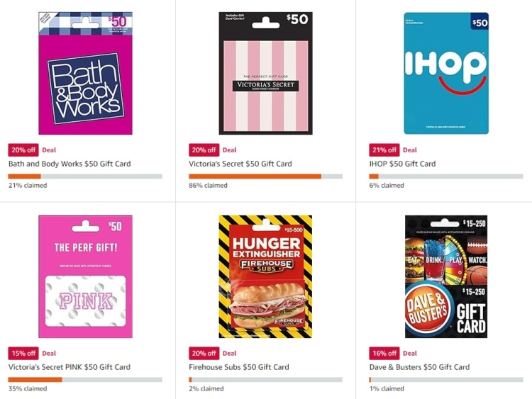Image resolution: width=532 pixels, height=399 pixels.
Task: Click the 21% off badge on IHOP card
Action: click(384, 150)
